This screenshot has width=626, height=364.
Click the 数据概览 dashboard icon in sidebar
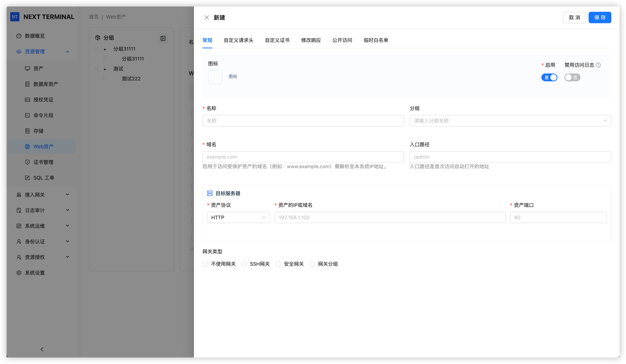(19, 36)
